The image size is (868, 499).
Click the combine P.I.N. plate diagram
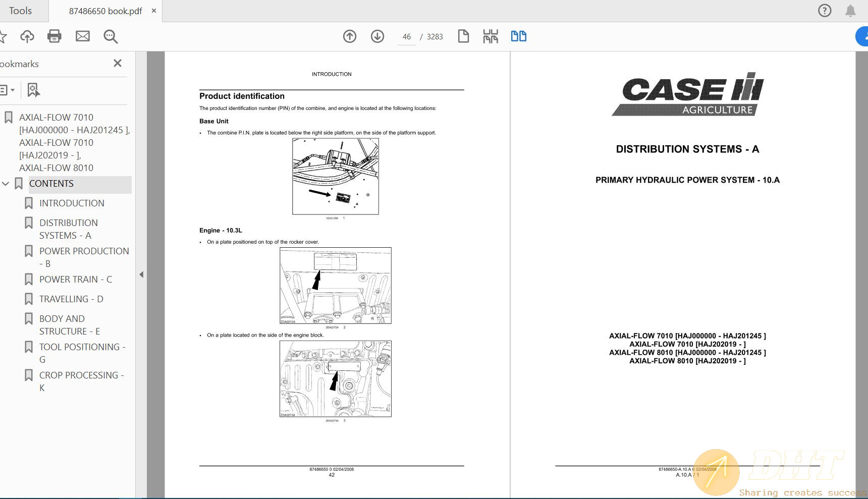tap(336, 177)
